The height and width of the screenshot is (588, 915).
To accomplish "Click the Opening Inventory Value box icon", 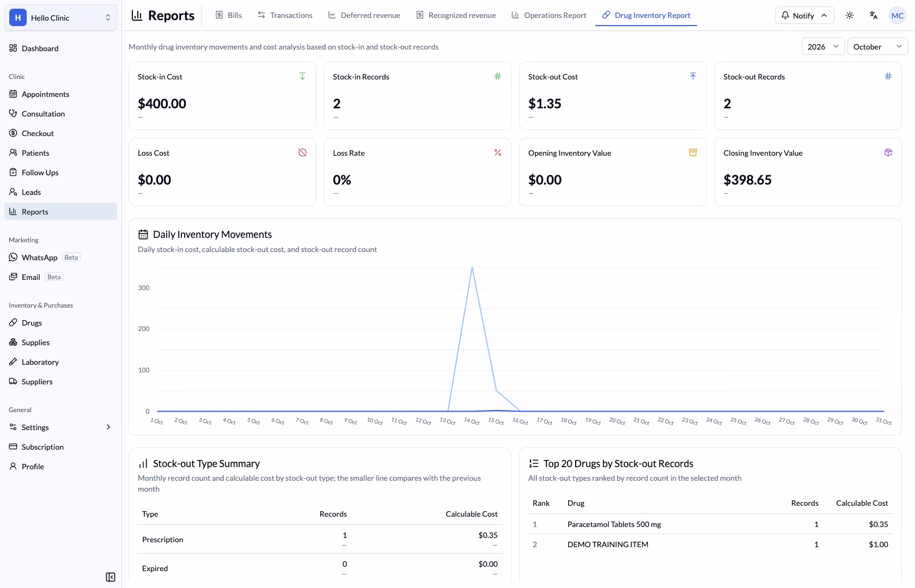I will tap(693, 152).
